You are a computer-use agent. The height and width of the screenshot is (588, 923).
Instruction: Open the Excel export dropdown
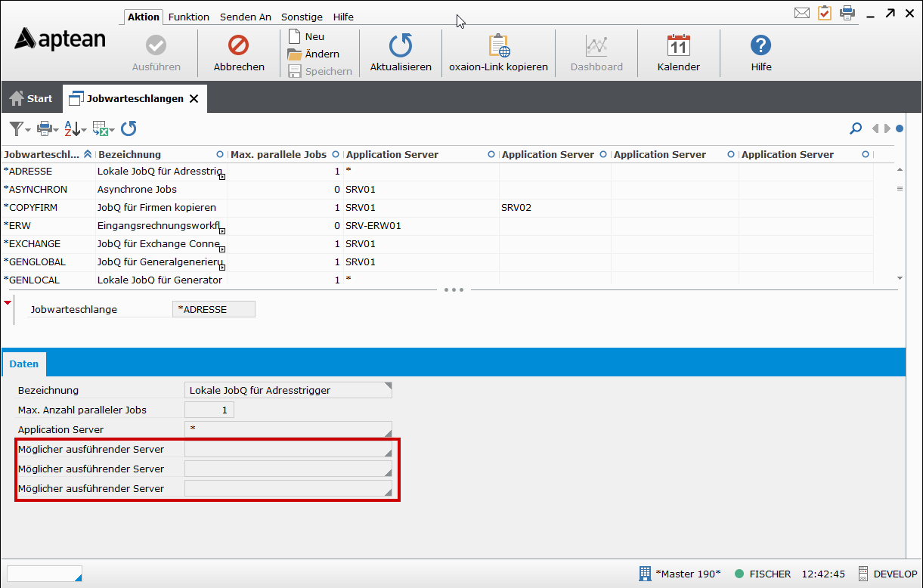[103, 128]
